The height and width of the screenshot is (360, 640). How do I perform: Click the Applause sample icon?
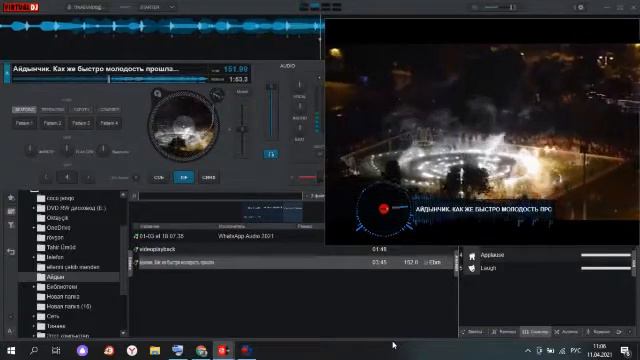[472, 256]
